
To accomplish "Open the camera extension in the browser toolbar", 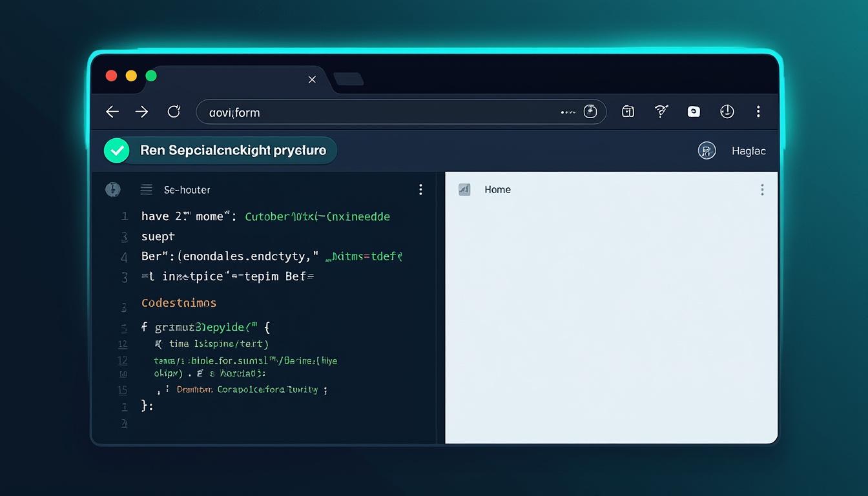I will 694,111.
